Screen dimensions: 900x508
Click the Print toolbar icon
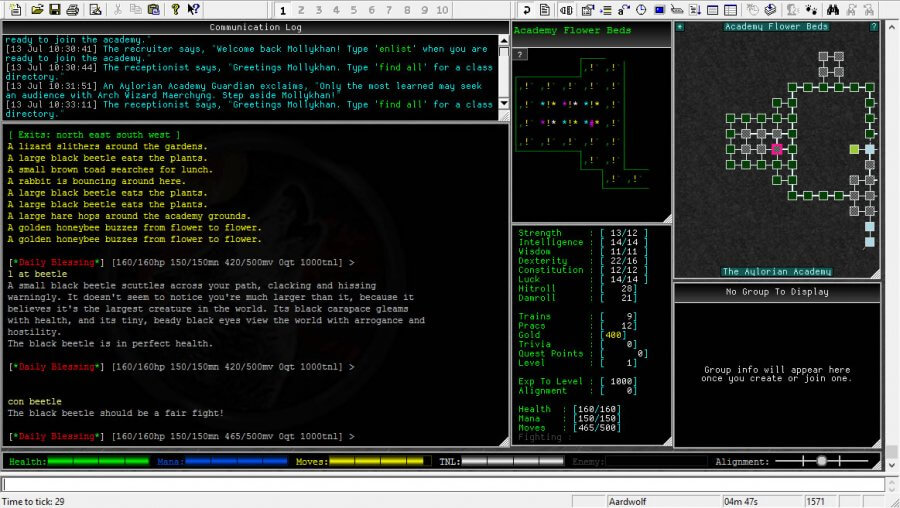tap(72, 10)
